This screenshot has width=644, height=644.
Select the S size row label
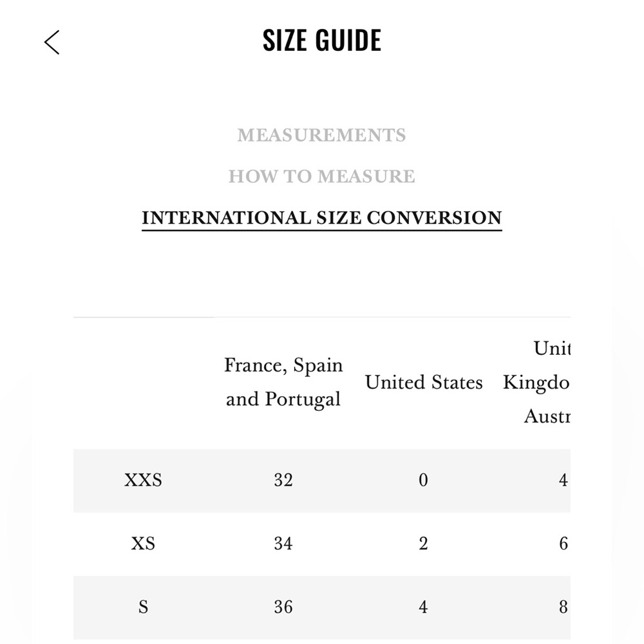[143, 607]
